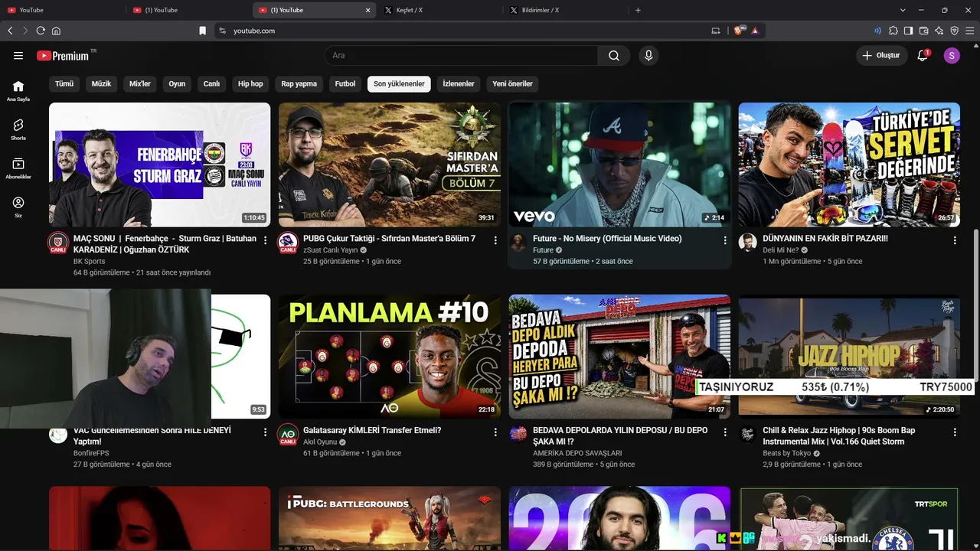Open options for PUBG Çukur Taktiği video
This screenshot has width=980, height=551.
coord(495,240)
